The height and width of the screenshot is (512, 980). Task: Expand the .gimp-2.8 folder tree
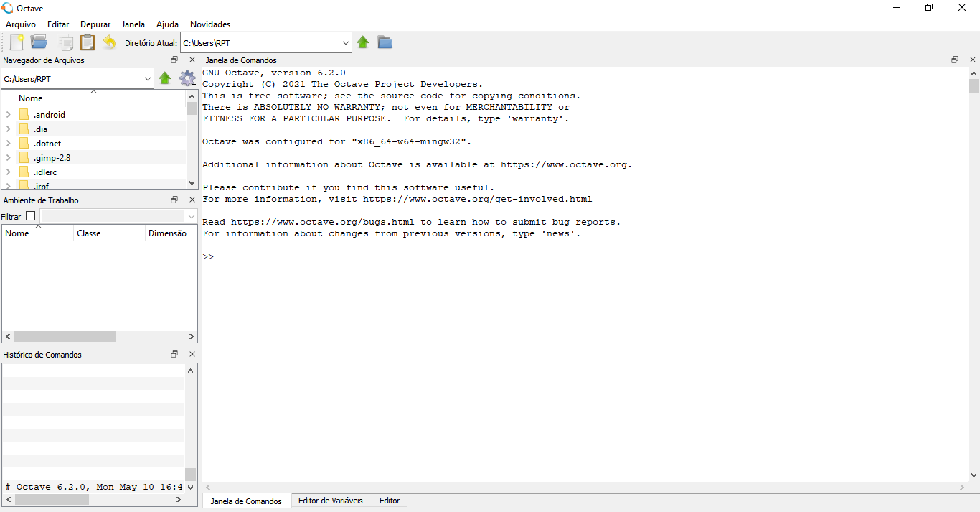(x=8, y=157)
